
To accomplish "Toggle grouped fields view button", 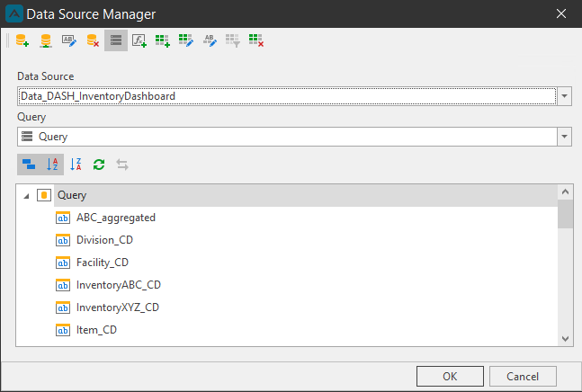I will [x=29, y=165].
